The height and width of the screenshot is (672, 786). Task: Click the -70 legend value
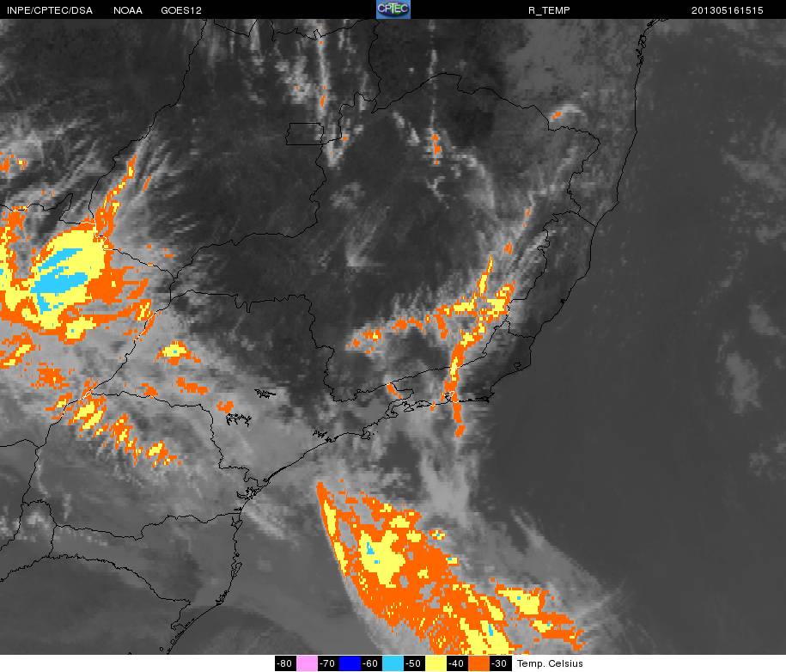click(x=328, y=663)
